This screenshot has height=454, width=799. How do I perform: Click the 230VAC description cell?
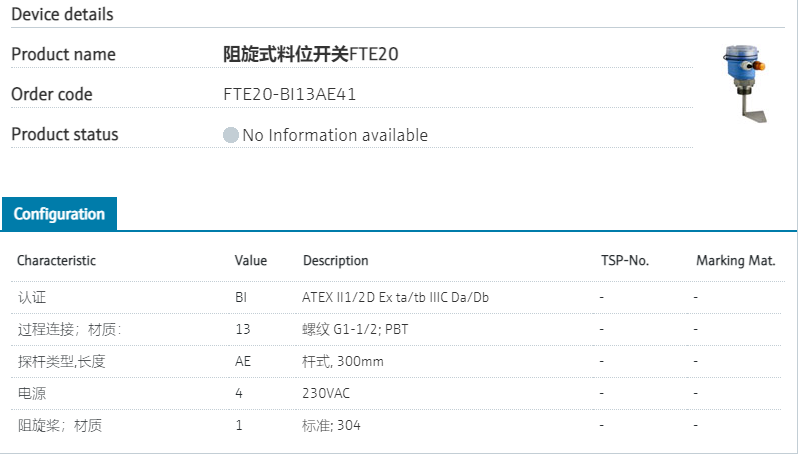pyautogui.click(x=326, y=393)
